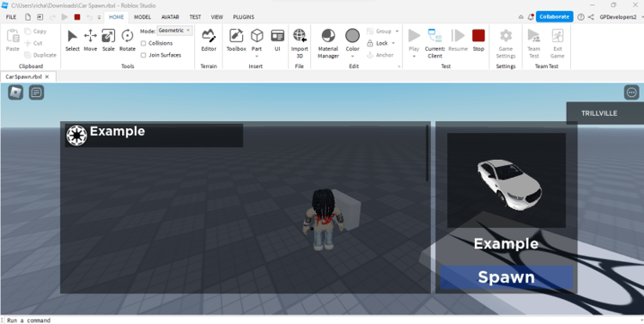Toggle the chat icon in the viewport
Viewport: 644px width, 324px height.
coord(37,93)
